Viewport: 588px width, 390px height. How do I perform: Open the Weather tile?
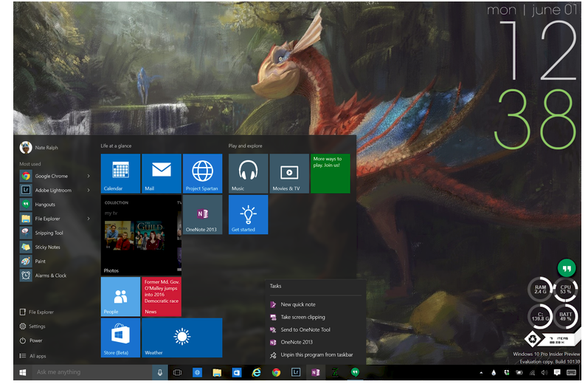pyautogui.click(x=182, y=338)
